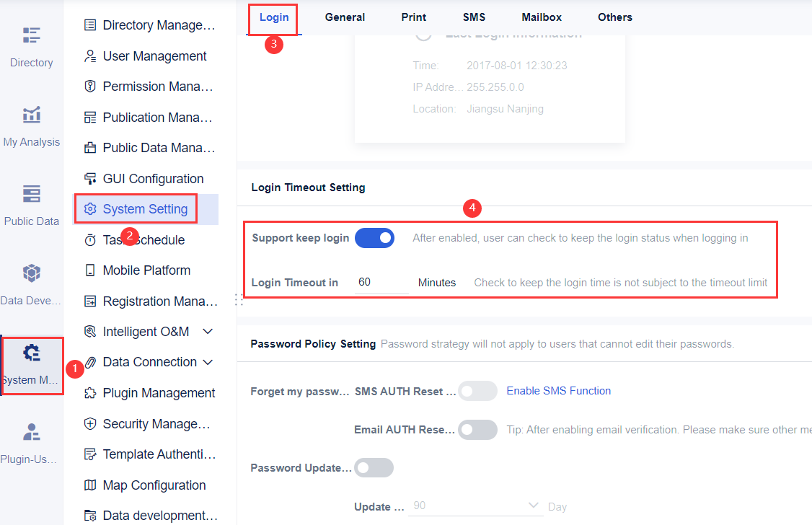Click the Enable SMS Function link
This screenshot has height=525, width=812.
558,390
